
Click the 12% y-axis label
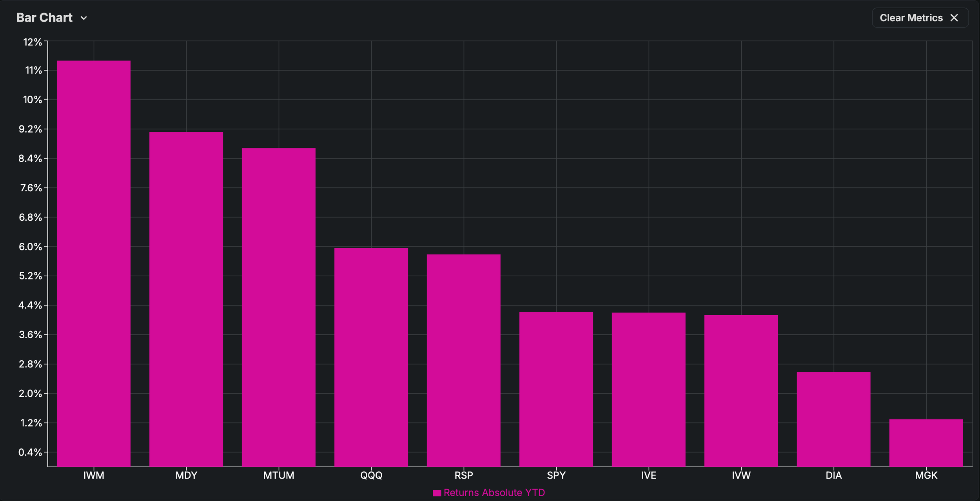(33, 42)
